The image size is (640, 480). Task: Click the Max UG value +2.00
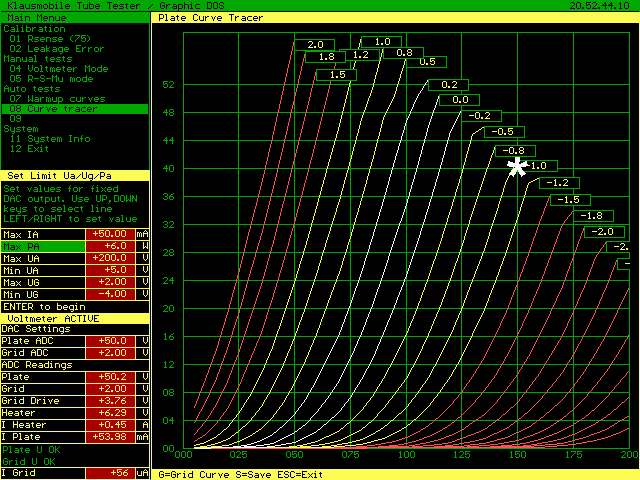pos(110,282)
